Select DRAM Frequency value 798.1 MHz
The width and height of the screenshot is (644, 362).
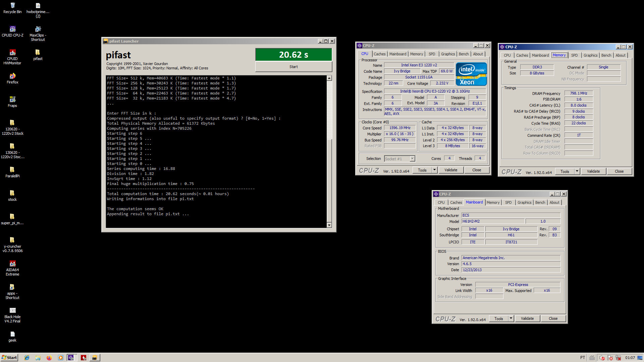pyautogui.click(x=579, y=93)
